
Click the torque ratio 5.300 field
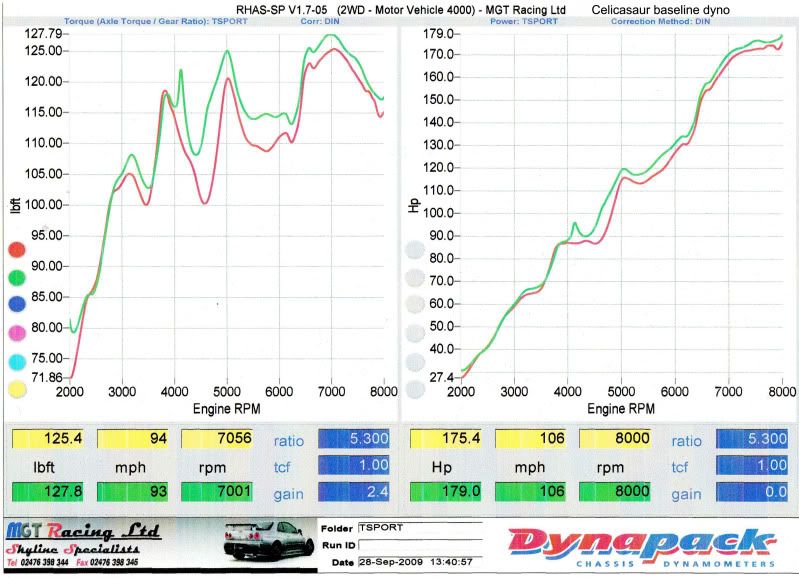[x=354, y=438]
